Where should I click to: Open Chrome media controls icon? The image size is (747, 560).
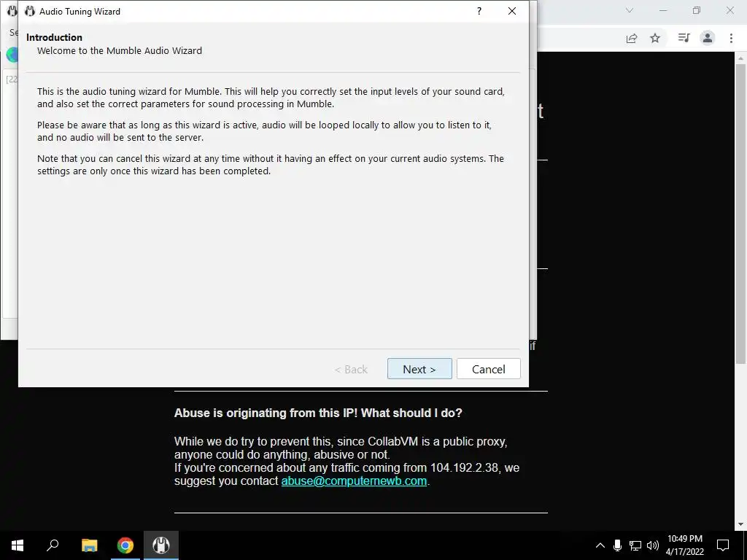(684, 38)
